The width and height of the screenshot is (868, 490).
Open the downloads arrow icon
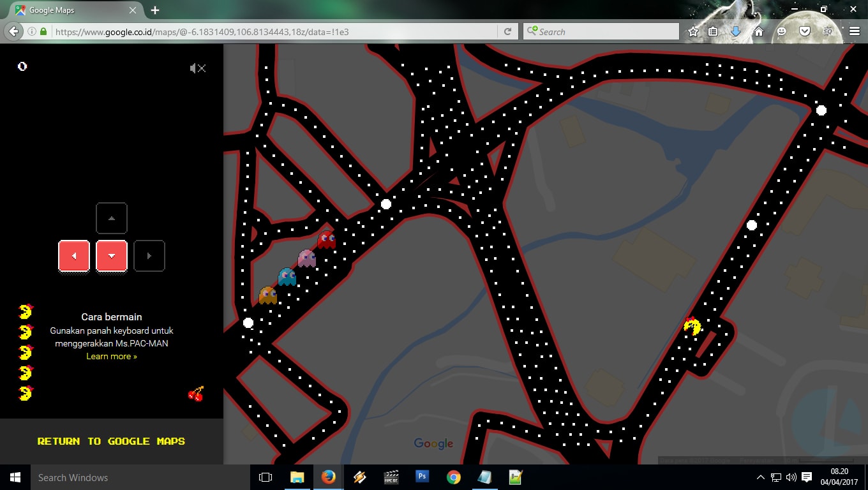click(x=736, y=31)
